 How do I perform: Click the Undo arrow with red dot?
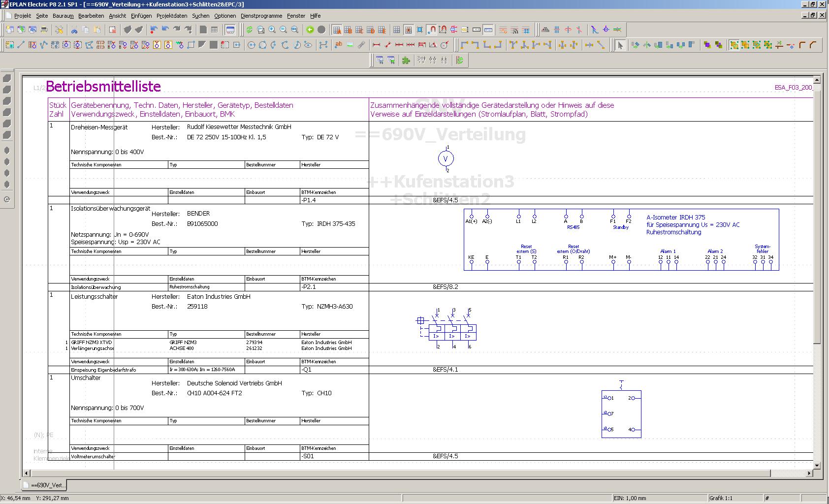(x=154, y=30)
